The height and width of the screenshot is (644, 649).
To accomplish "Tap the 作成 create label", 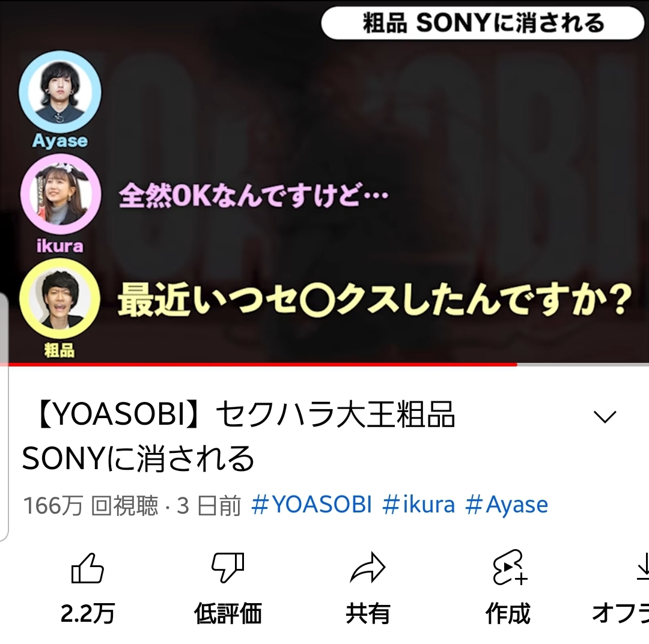I will tap(508, 613).
